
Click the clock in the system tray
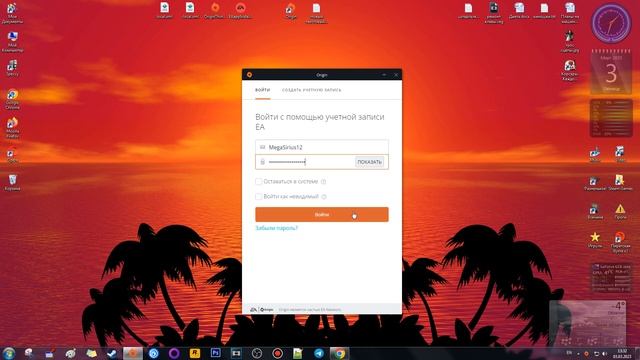[x=622, y=353]
